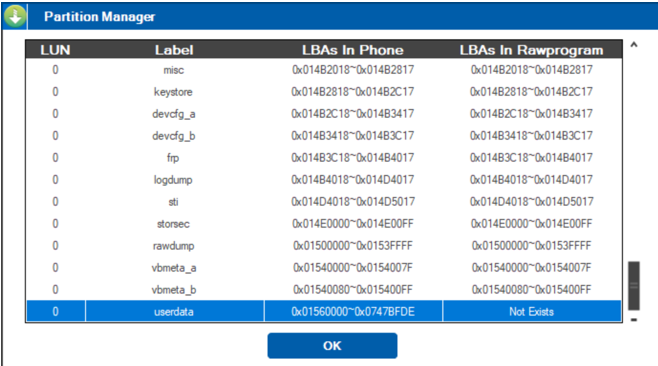This screenshot has width=658, height=366.
Task: Select the rawdump partition row
Action: click(x=324, y=246)
